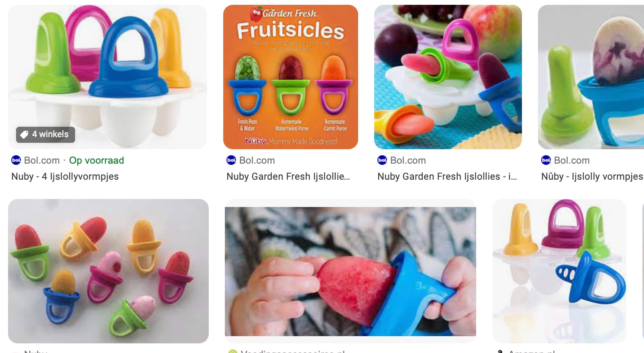644x353 pixels.
Task: Open image of seven colorful ring popsicles
Action: click(108, 271)
